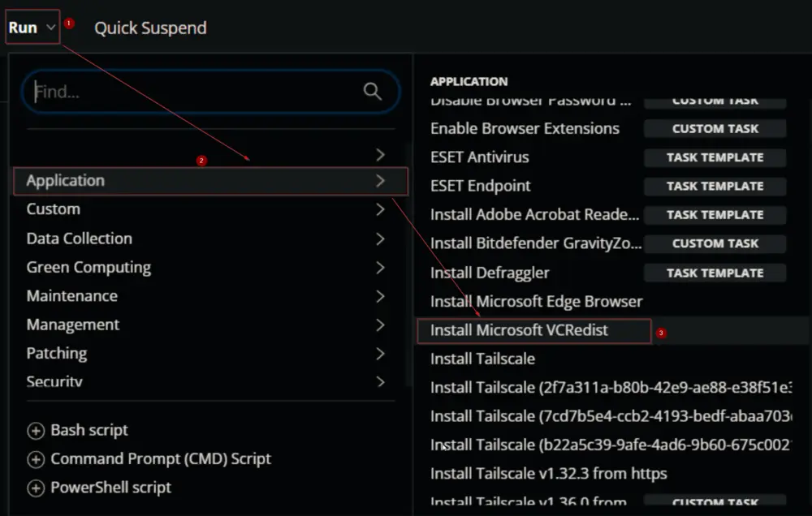The image size is (812, 516).
Task: Click TASK TEMPLATE badge for Install Defraggler
Action: click(715, 273)
